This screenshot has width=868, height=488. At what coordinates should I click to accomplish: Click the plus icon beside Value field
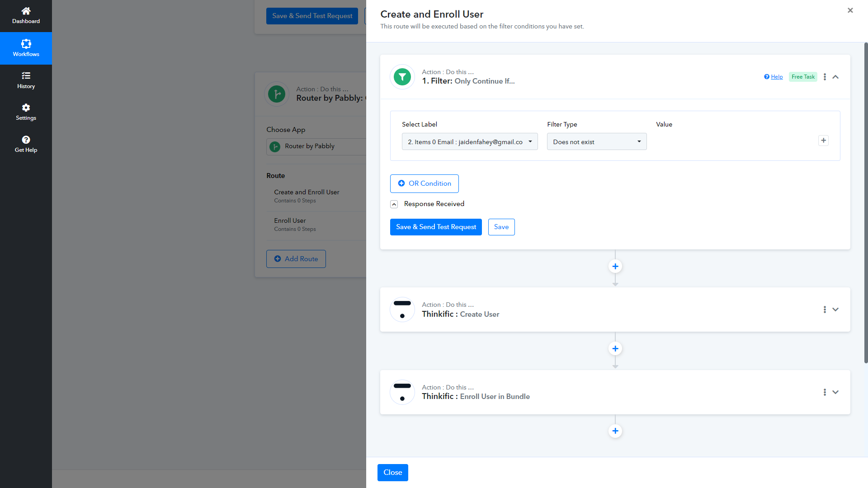[x=823, y=141]
